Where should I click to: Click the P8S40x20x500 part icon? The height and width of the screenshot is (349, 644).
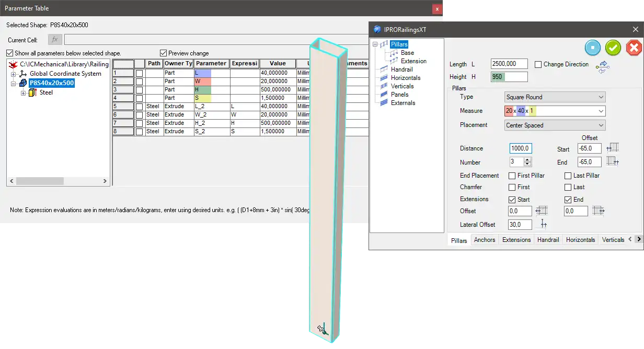coord(23,83)
